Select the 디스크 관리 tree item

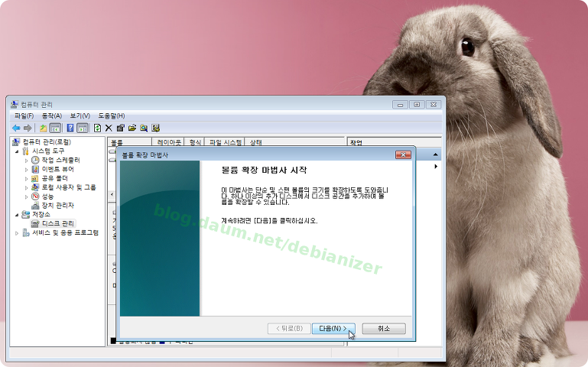[54, 223]
